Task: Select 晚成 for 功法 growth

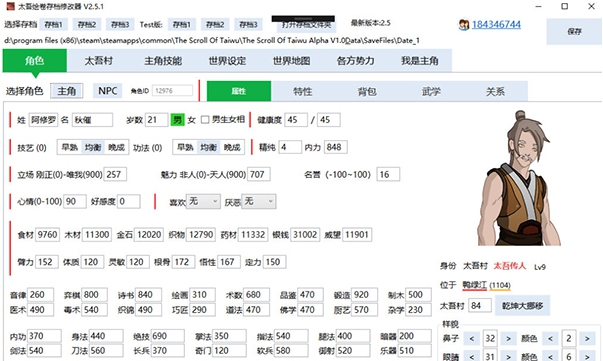Action: click(232, 147)
